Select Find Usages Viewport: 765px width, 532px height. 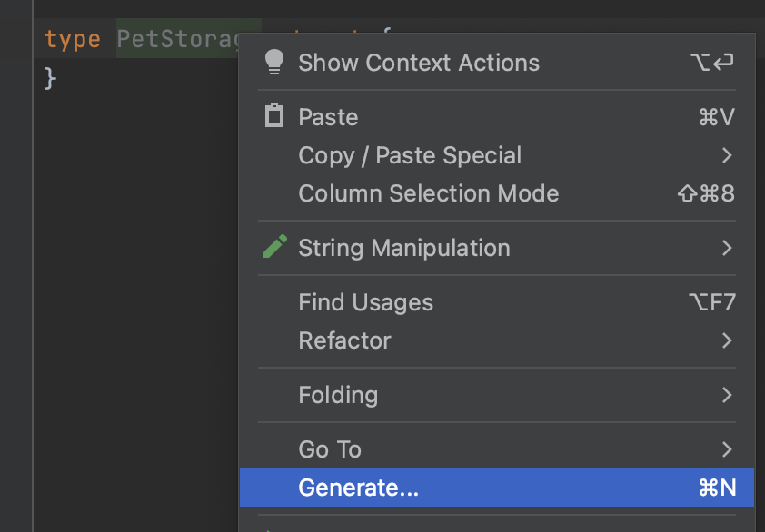click(365, 302)
